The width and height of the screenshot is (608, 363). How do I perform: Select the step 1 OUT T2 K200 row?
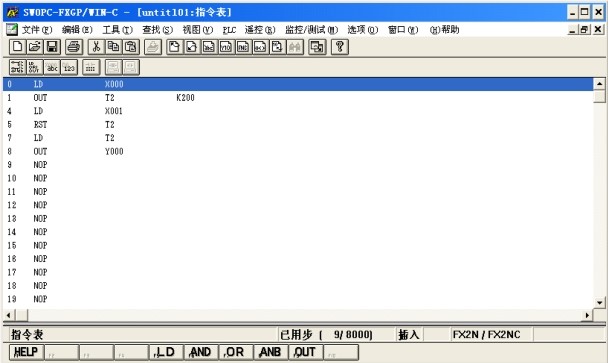tap(298, 98)
